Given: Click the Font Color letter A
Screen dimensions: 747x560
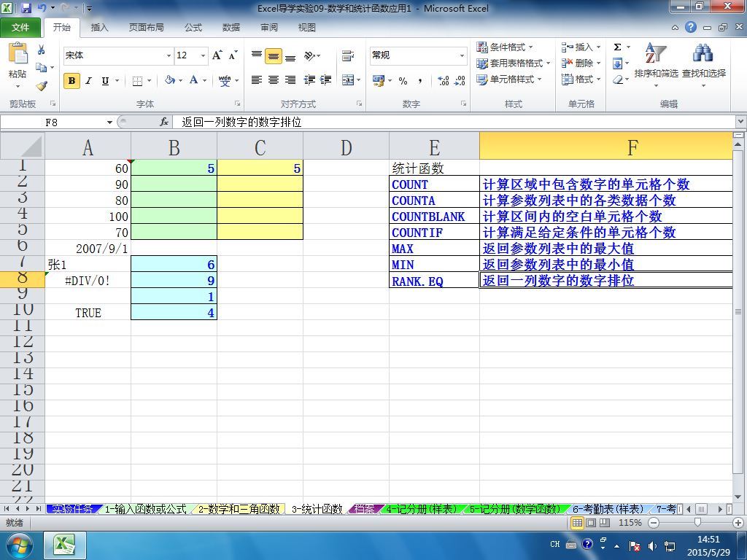Looking at the screenshot, I should pos(193,80).
